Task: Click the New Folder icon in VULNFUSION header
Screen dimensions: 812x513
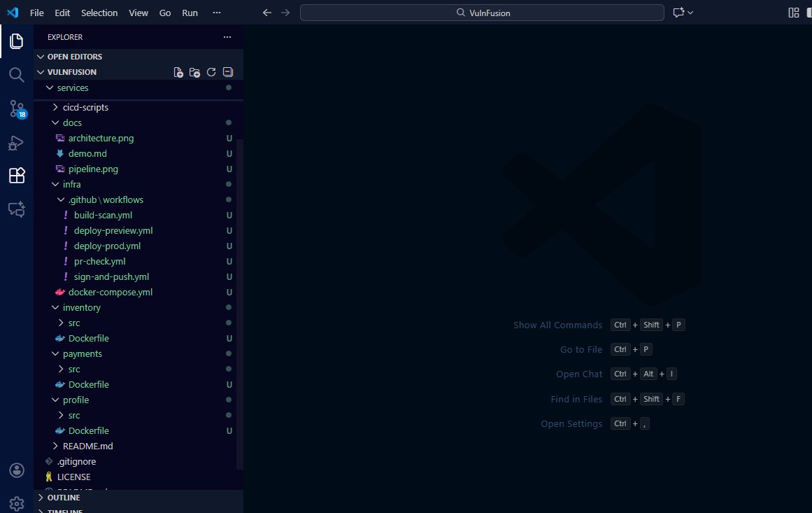Action: [x=194, y=72]
